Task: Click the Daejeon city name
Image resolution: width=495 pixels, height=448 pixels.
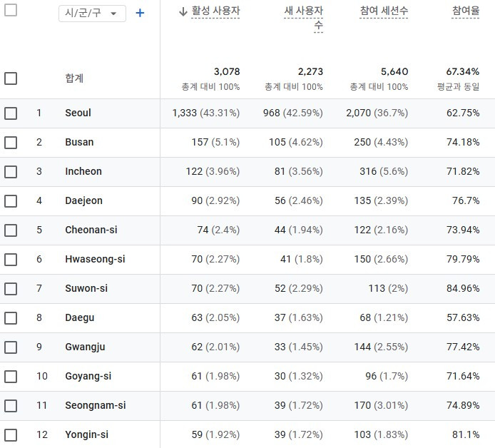Action: tap(83, 200)
